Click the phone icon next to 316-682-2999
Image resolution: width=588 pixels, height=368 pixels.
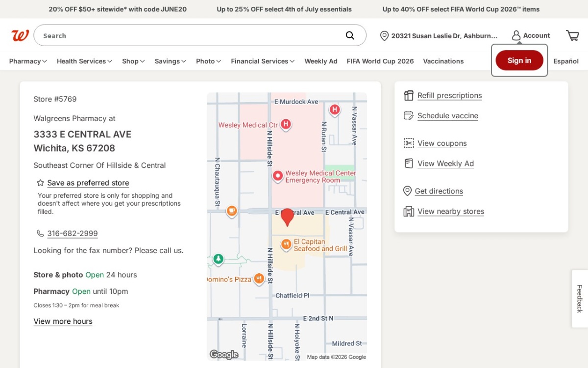point(40,233)
